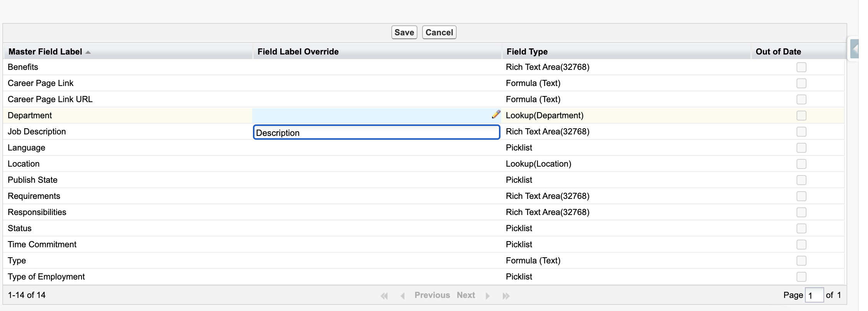Click the Field Label Override column header
The width and height of the screenshot is (868, 311).
tap(298, 52)
